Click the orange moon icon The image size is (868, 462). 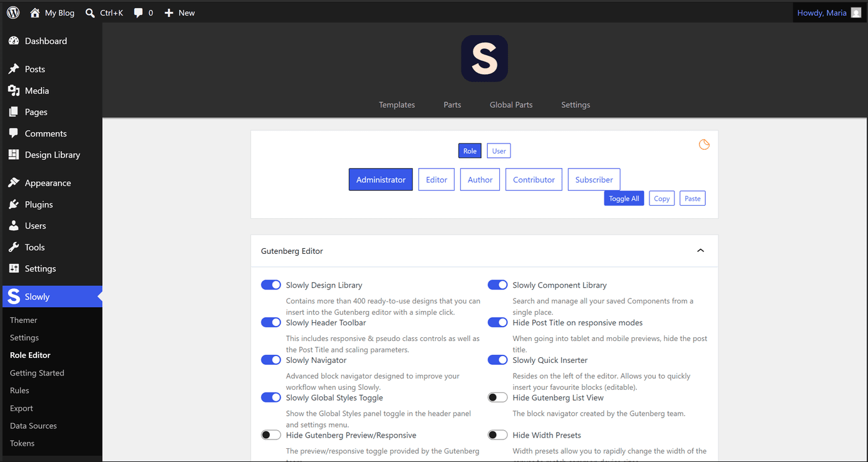point(705,145)
